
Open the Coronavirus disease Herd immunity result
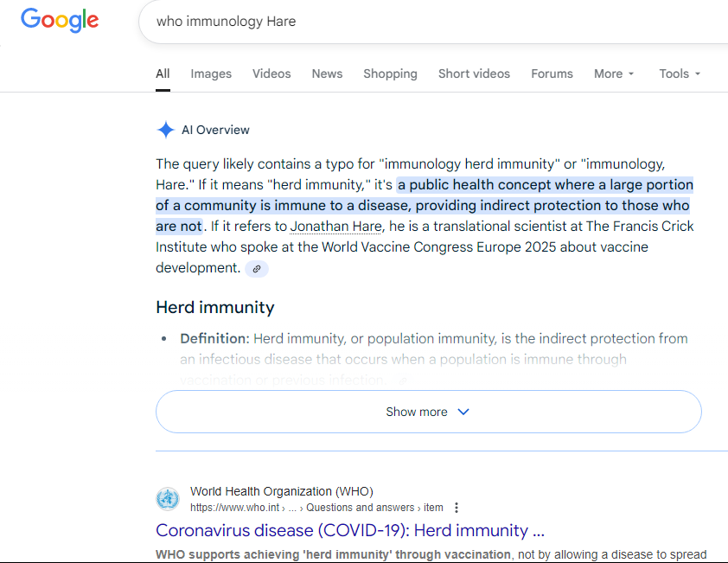tap(350, 530)
